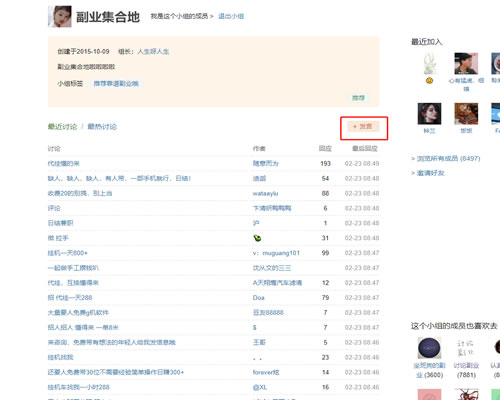Open the discussion with 23 replies
The image size is (500, 400).
[60, 357]
